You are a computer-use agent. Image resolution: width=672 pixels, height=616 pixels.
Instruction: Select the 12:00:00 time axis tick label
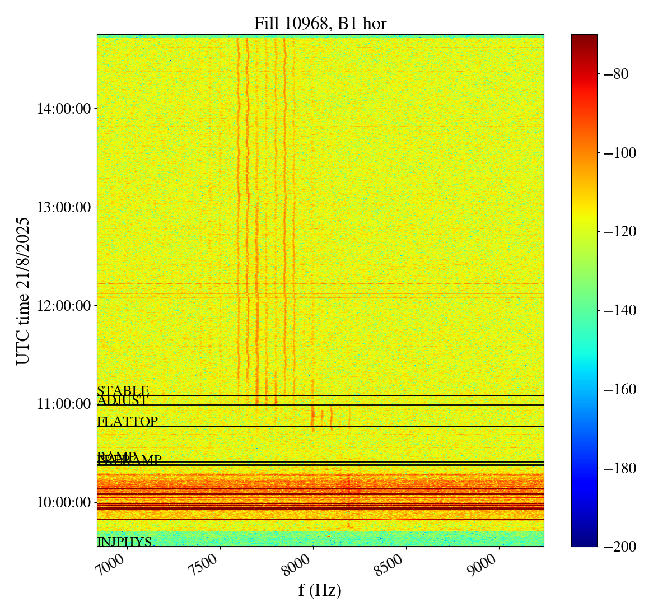(x=64, y=306)
